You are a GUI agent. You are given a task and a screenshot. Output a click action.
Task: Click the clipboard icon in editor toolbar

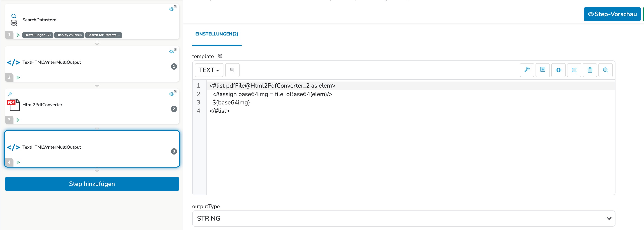click(590, 70)
